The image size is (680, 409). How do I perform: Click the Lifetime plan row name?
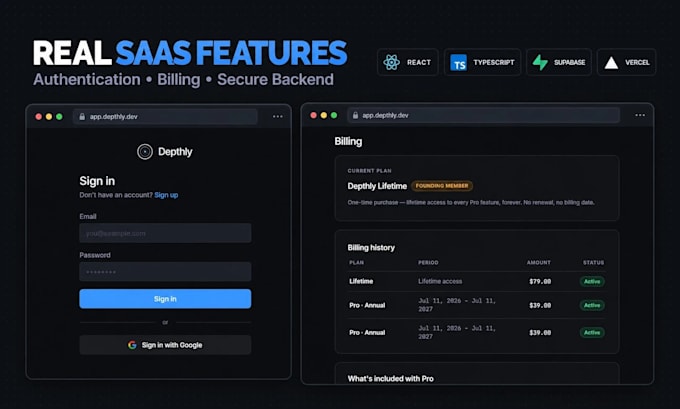click(x=361, y=281)
